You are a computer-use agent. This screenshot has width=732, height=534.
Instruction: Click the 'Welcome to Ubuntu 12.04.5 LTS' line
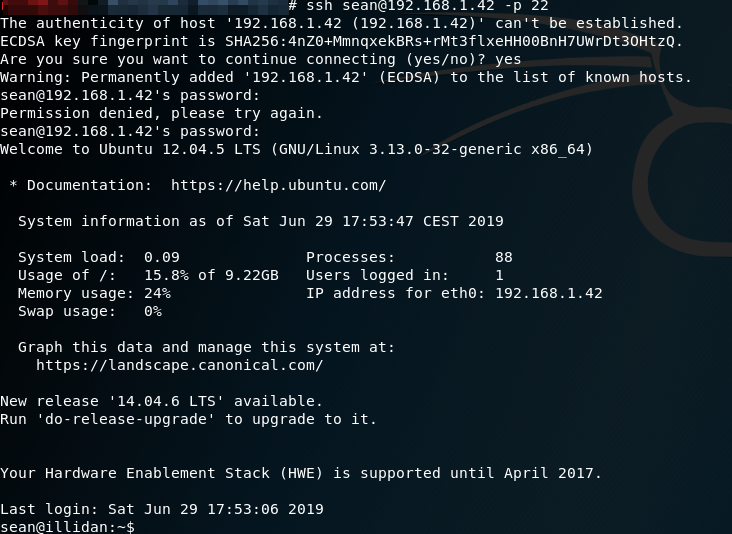pos(296,149)
